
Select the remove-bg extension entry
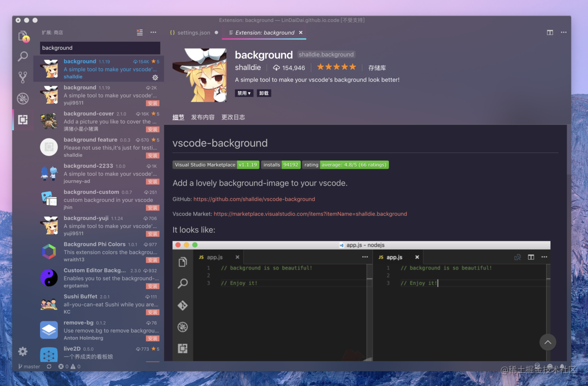point(99,330)
